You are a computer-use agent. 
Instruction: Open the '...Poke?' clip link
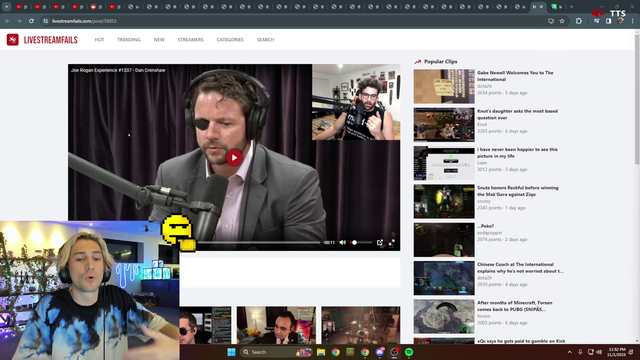coord(485,226)
